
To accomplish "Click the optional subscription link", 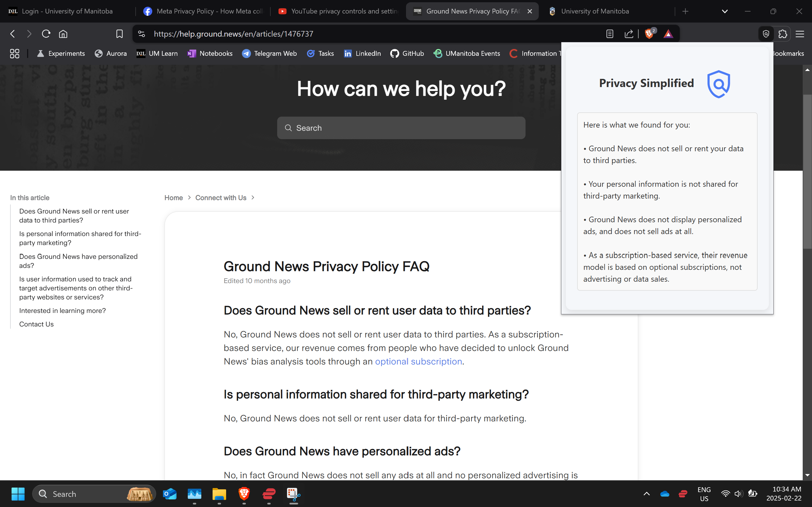I will 418,361.
